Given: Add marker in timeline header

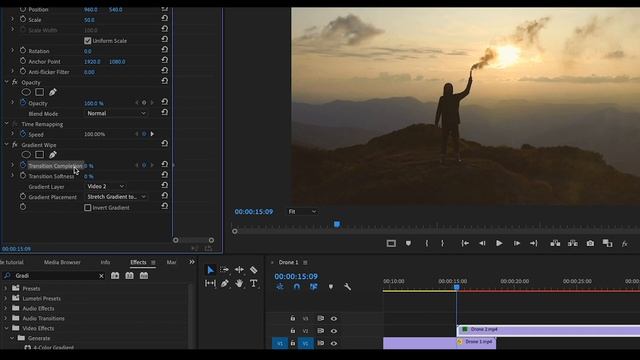Looking at the screenshot, I should coord(331,287).
